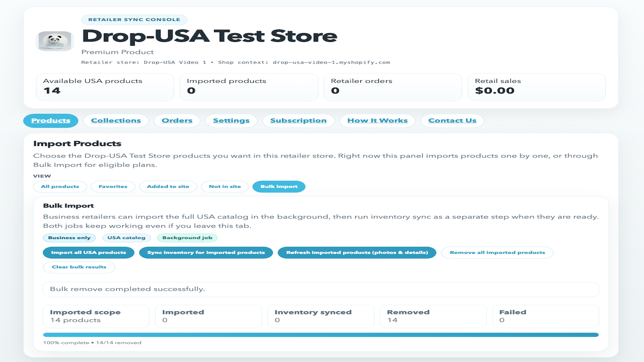Filter by Not in site

coord(225,187)
